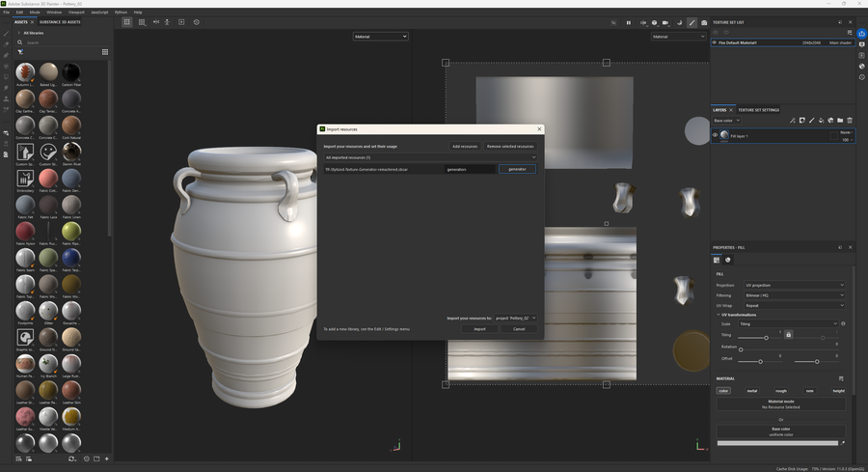Open the 'Import your resources to' dropdown
This screenshot has height=472, width=868.
[516, 318]
